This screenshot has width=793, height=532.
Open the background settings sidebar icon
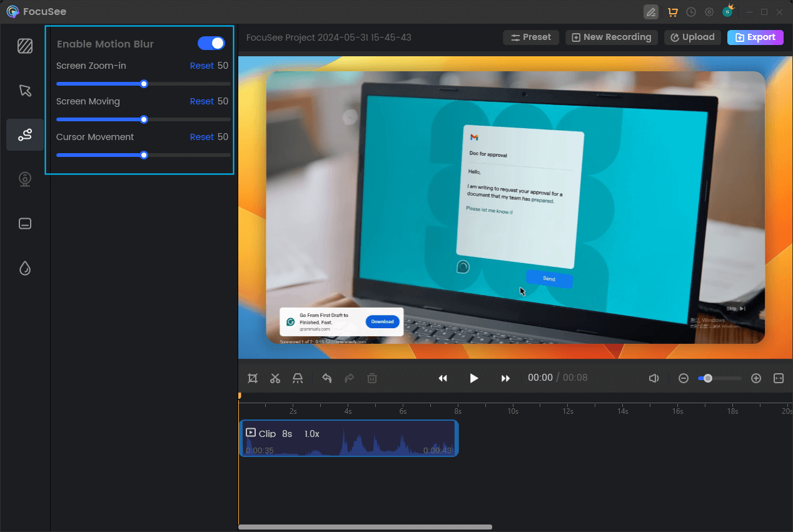pos(25,46)
